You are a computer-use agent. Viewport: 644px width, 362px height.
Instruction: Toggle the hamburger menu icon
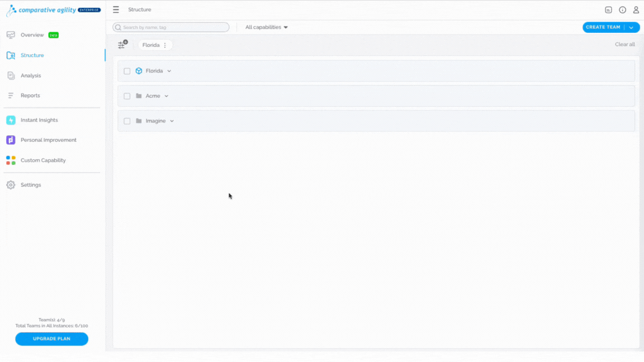coord(116,9)
